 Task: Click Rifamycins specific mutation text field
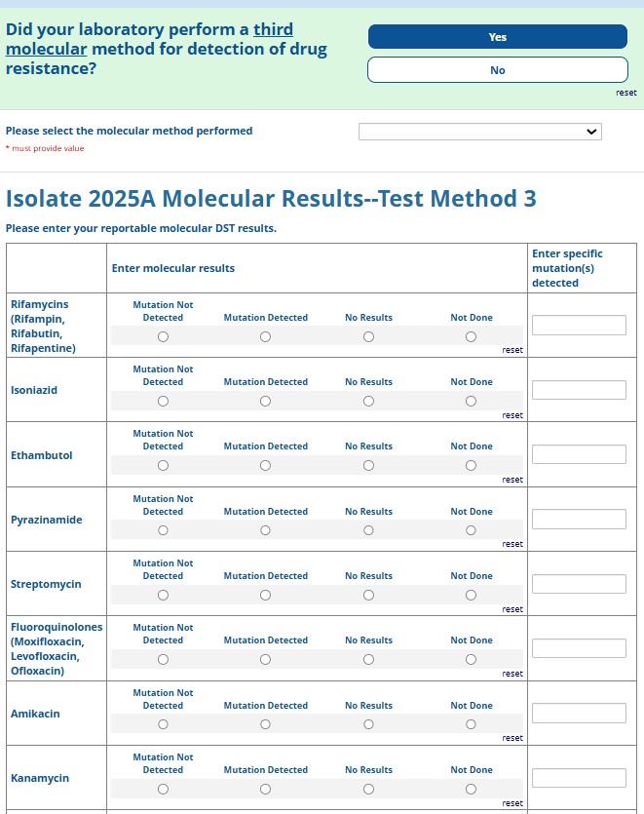[579, 326]
